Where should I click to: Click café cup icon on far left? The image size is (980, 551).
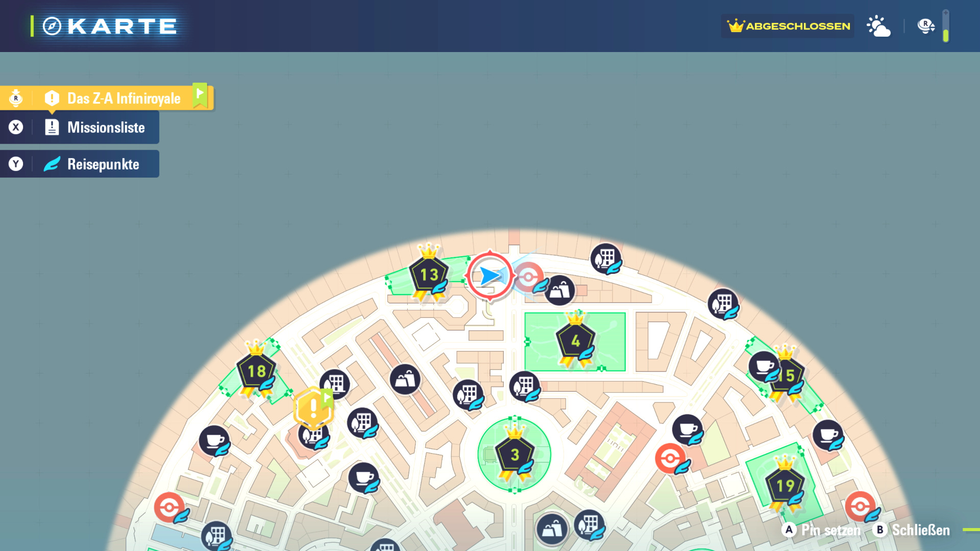[x=214, y=440]
